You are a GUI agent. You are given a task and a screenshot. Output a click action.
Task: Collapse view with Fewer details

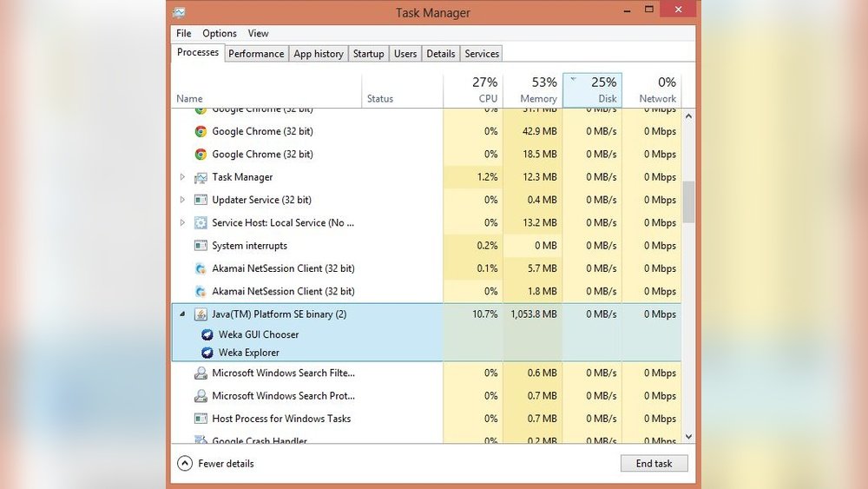click(215, 464)
